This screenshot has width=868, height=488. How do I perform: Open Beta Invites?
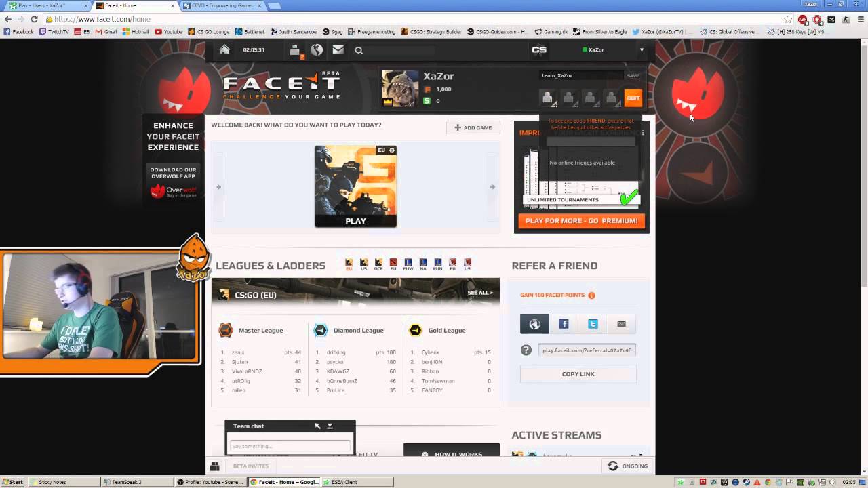pyautogui.click(x=251, y=466)
